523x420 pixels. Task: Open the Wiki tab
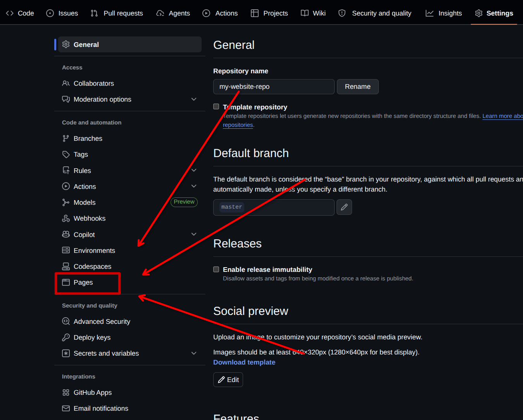[313, 13]
